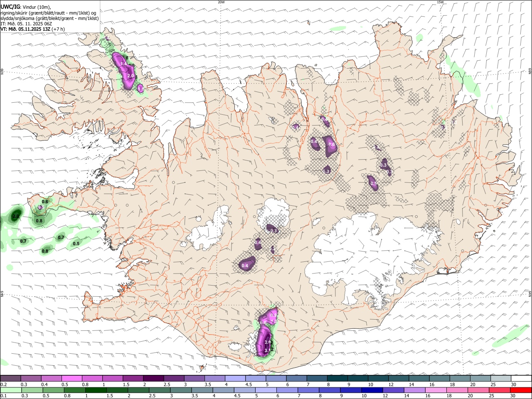Select the 'rigning/skúrir' legend description line
This screenshot has width=532, height=399.
[x=48, y=13]
